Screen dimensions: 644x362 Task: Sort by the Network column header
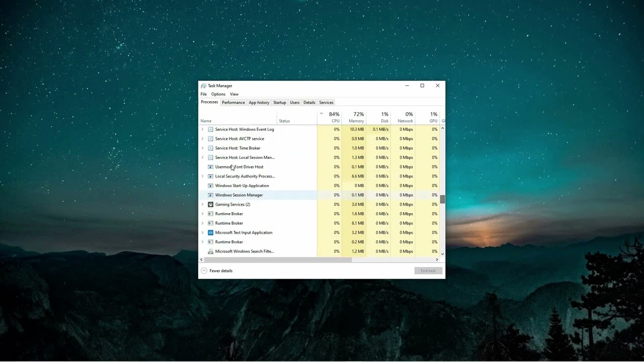click(403, 117)
